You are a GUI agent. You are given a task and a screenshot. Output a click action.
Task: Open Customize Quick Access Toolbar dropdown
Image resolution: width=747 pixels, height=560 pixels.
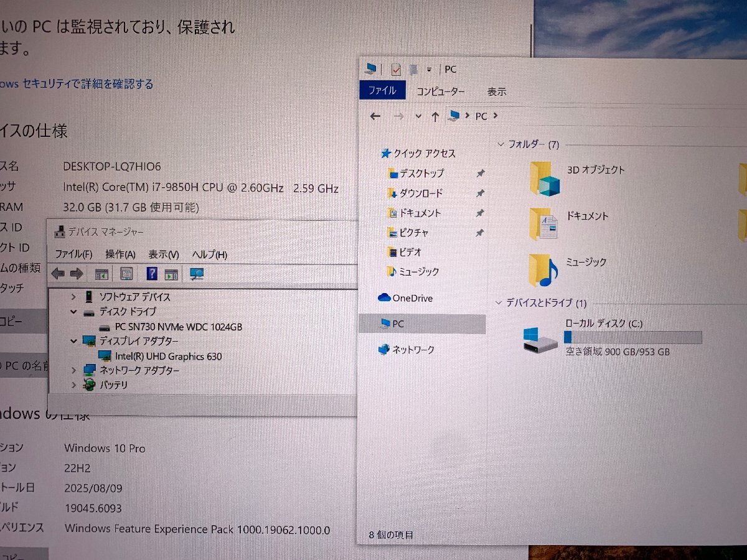[429, 70]
